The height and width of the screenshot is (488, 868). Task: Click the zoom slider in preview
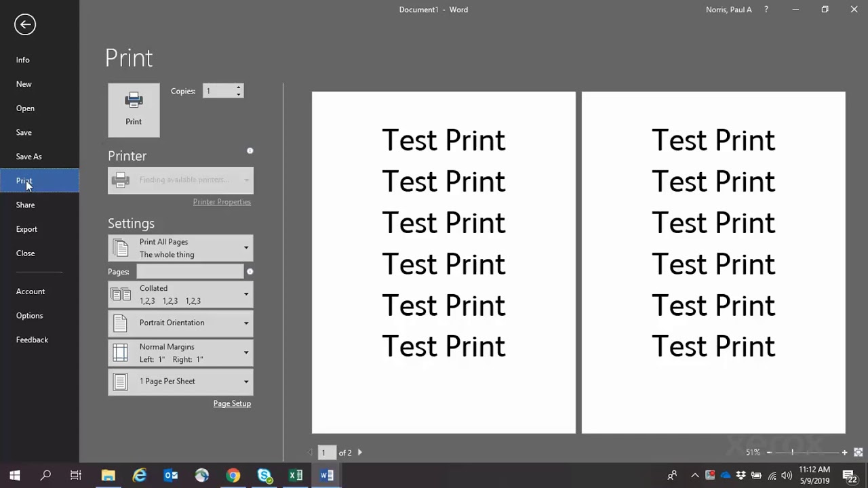coord(792,452)
